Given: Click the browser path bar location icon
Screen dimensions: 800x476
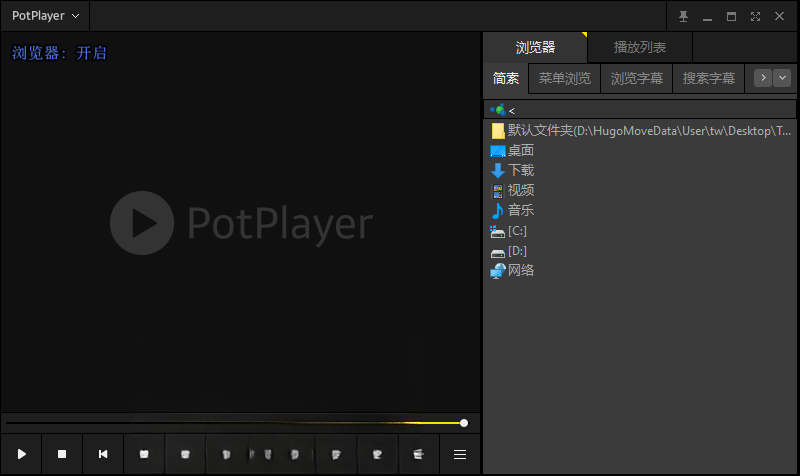Looking at the screenshot, I should tap(497, 110).
